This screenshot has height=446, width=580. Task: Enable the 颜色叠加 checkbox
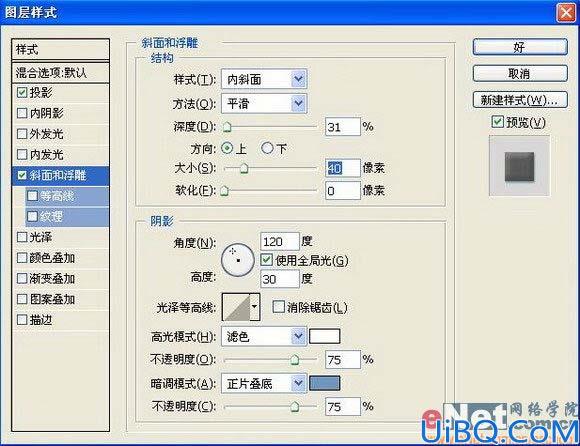click(22, 258)
